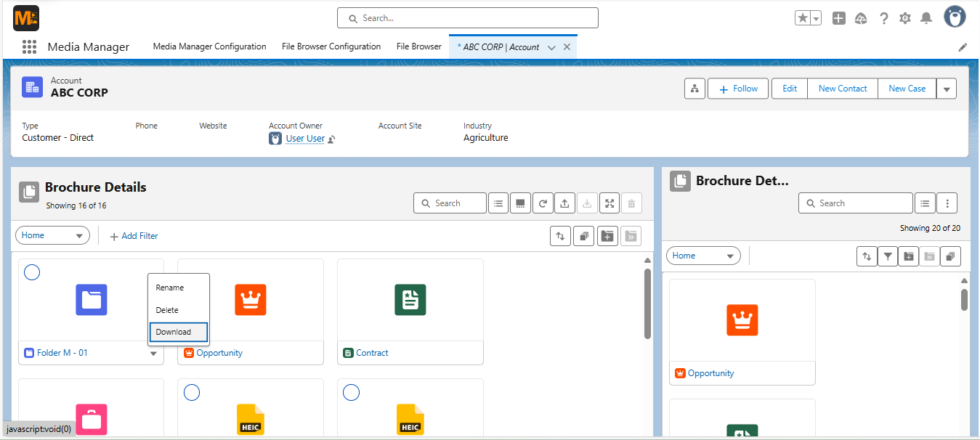Switch left Brochure Details to list view
This screenshot has width=980, height=440.
point(498,203)
